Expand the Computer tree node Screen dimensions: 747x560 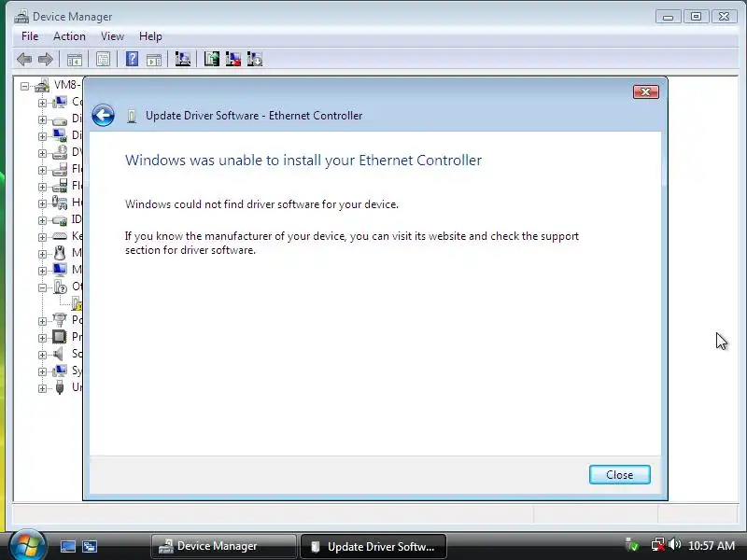[42, 103]
